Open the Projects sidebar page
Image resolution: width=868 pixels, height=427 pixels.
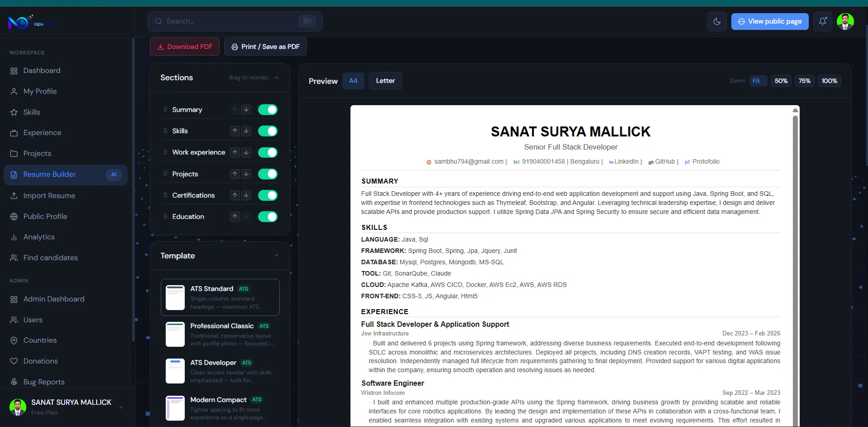[x=66, y=154]
